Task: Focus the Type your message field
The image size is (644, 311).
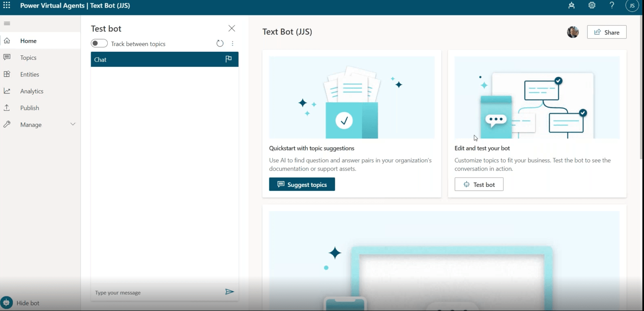Action: click(158, 292)
